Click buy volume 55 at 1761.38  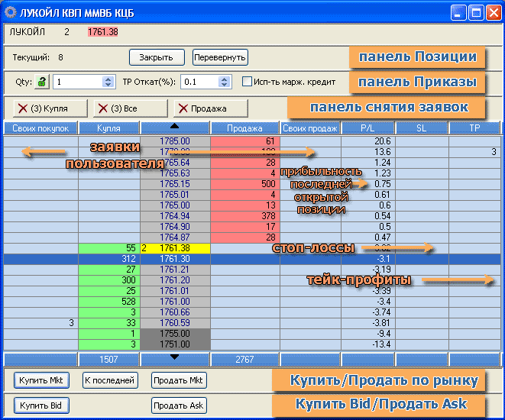(109, 248)
